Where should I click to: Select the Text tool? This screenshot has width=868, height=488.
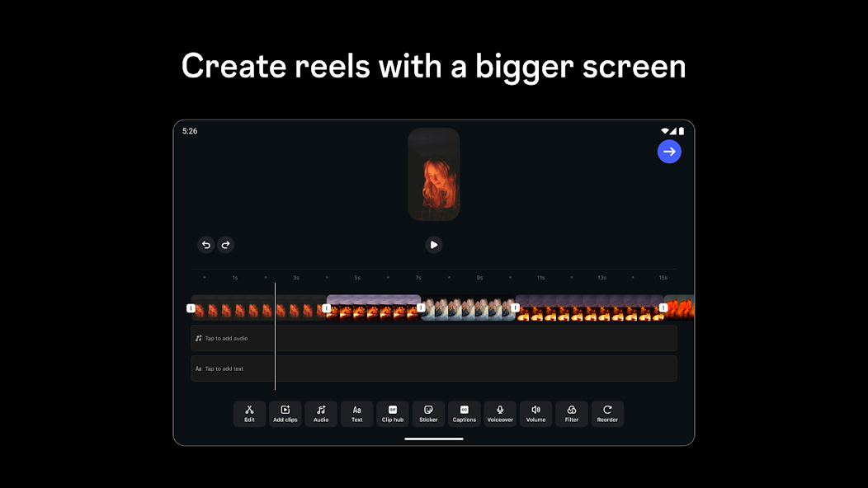[356, 414]
